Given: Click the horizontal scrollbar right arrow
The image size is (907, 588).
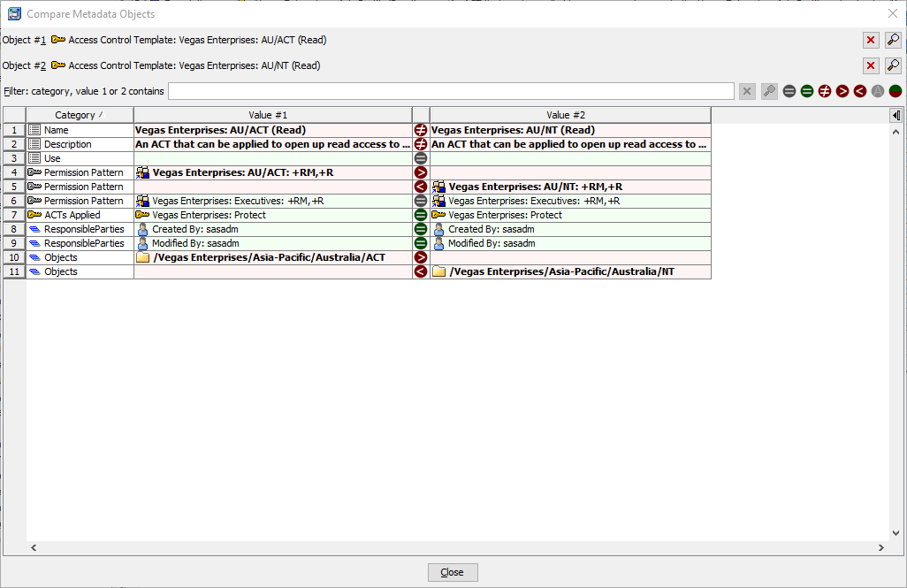Looking at the screenshot, I should click(881, 547).
